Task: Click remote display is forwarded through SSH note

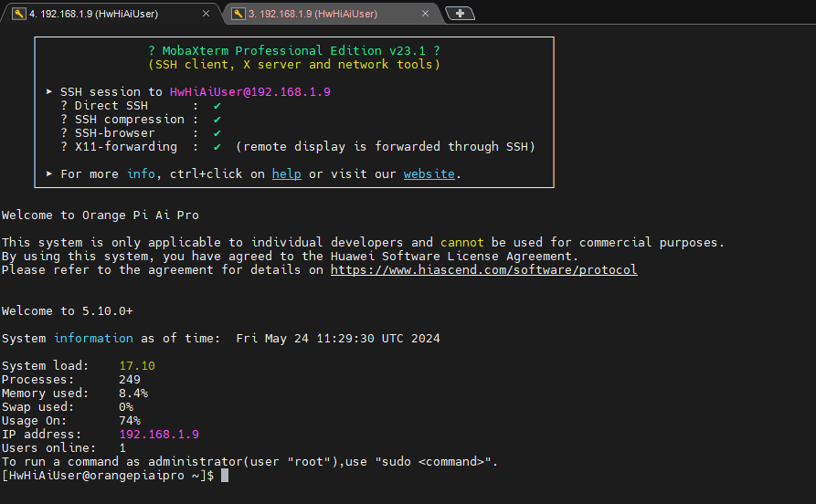Action: 386,147
